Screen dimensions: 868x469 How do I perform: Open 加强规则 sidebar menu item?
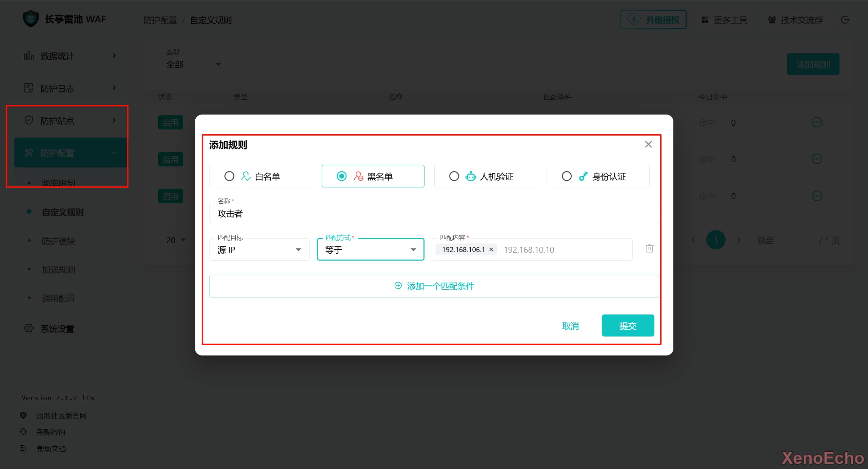(x=58, y=270)
